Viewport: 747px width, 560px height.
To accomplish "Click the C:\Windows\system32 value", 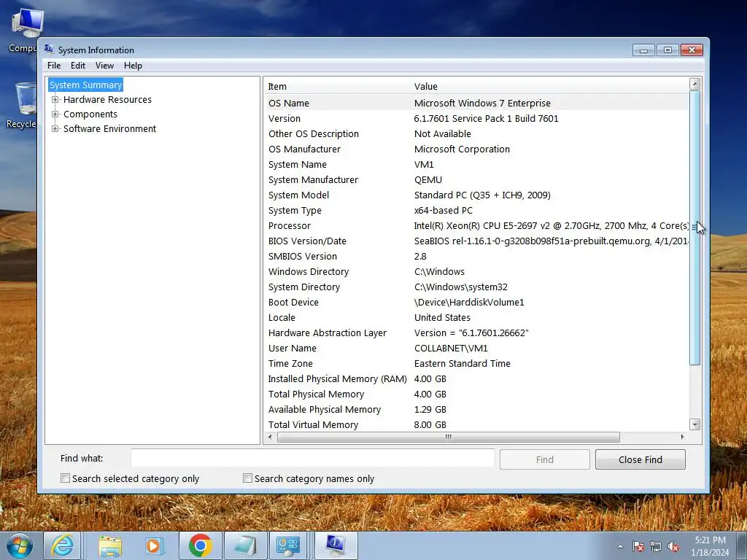I will [x=461, y=287].
